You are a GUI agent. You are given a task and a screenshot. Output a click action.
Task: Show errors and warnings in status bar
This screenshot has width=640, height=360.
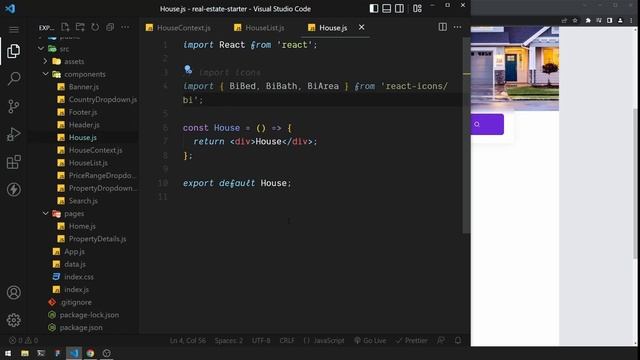click(23, 340)
